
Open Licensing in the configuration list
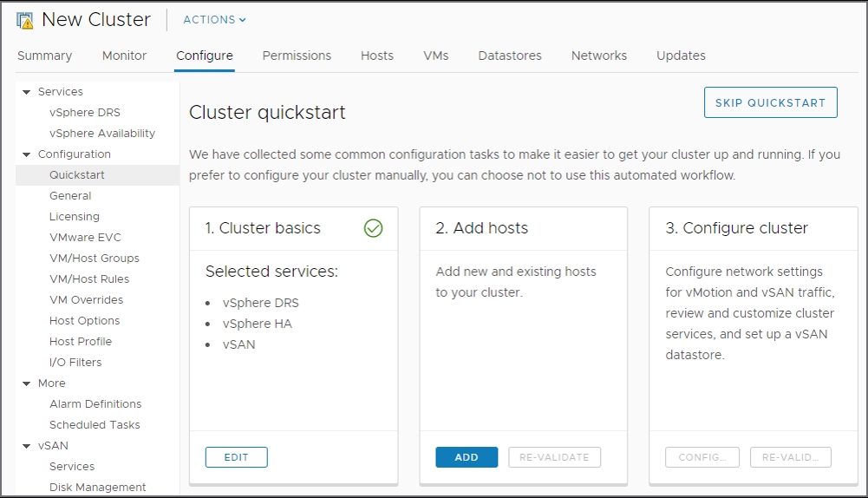(x=75, y=217)
